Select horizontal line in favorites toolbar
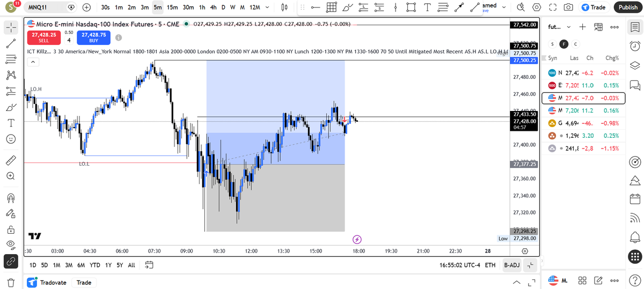The width and height of the screenshot is (644, 289). point(316,8)
